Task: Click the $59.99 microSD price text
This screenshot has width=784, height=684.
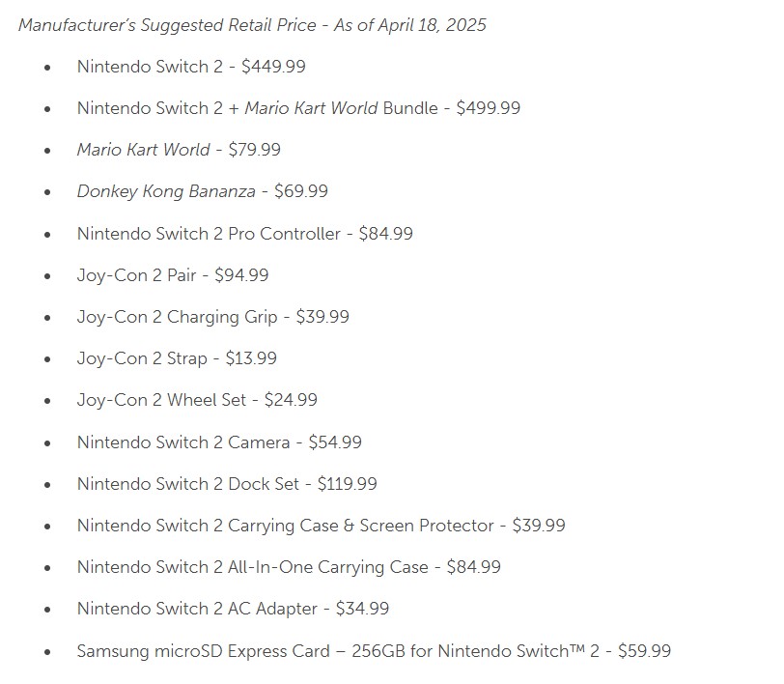Action: coord(645,651)
